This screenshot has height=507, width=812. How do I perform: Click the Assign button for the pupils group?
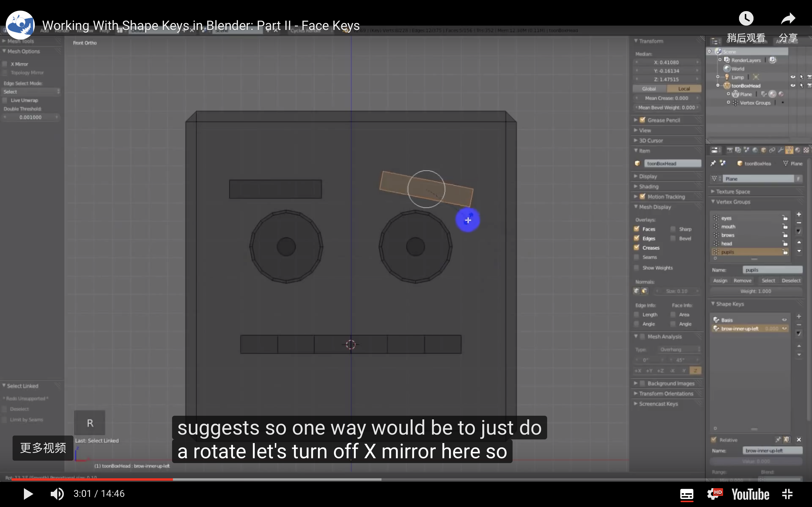[x=720, y=280]
